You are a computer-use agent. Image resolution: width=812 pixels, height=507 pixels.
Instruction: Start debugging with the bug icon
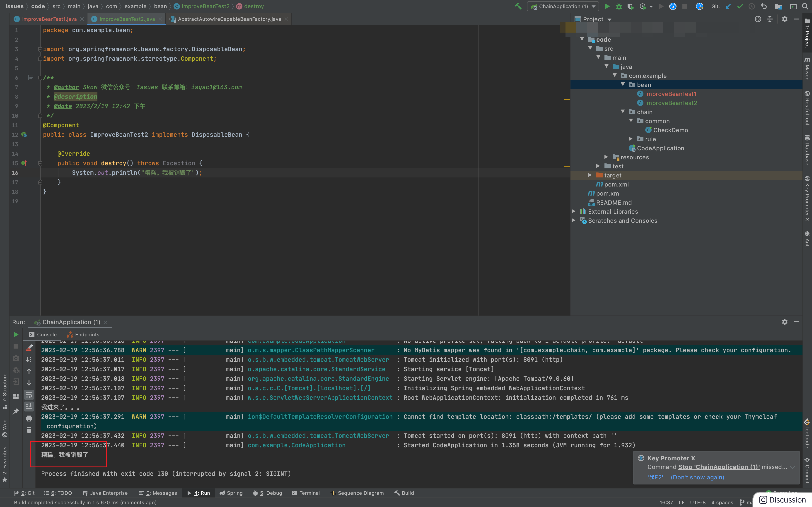click(x=619, y=6)
